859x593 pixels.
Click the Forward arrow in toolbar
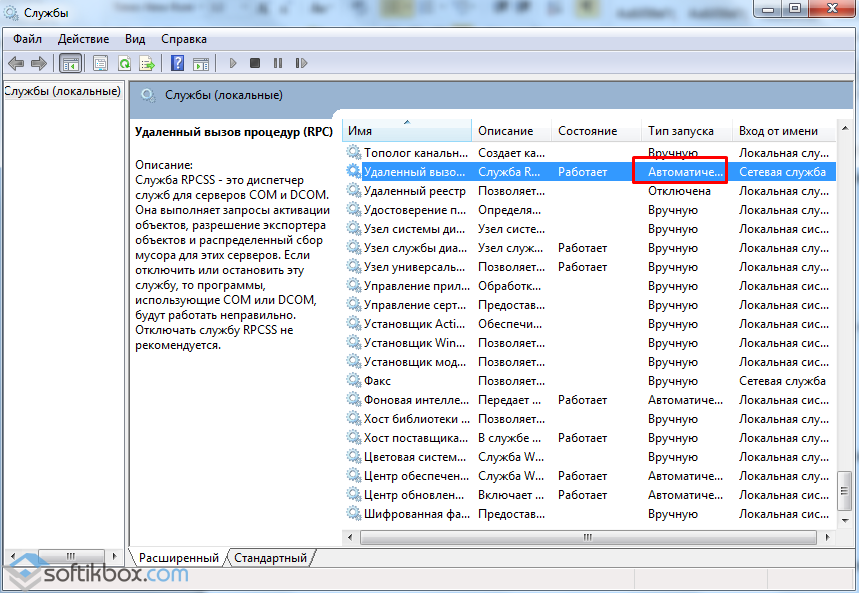coord(39,63)
